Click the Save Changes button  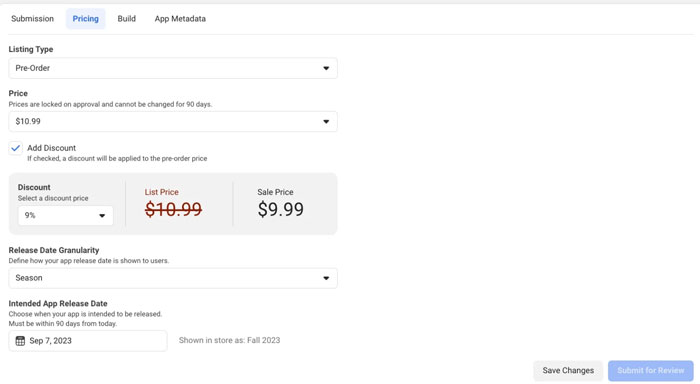(568, 371)
